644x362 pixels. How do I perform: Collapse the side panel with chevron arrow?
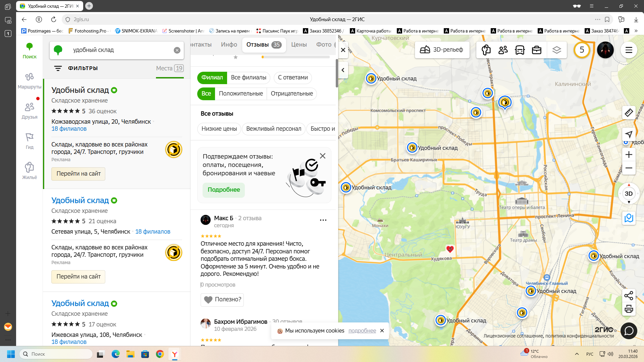pos(343,70)
